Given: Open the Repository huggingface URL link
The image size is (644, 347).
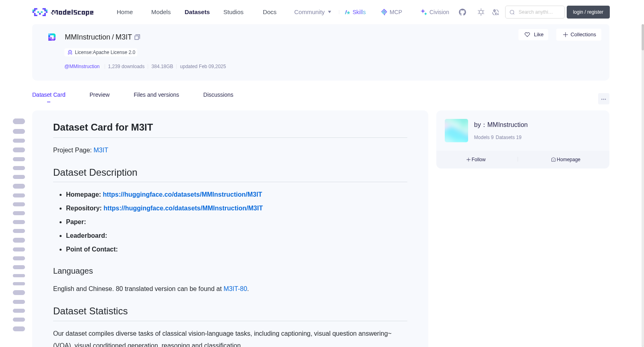Looking at the screenshot, I should point(183,208).
